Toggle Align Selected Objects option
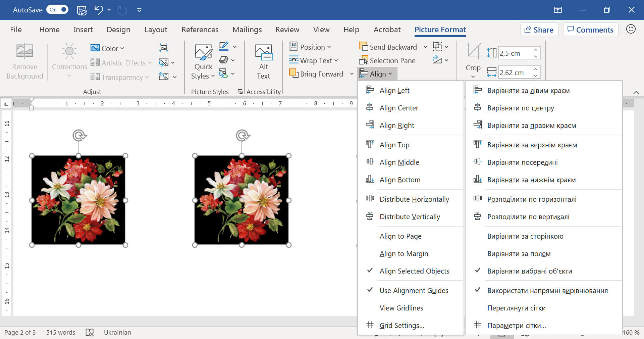This screenshot has width=644, height=339. (414, 271)
